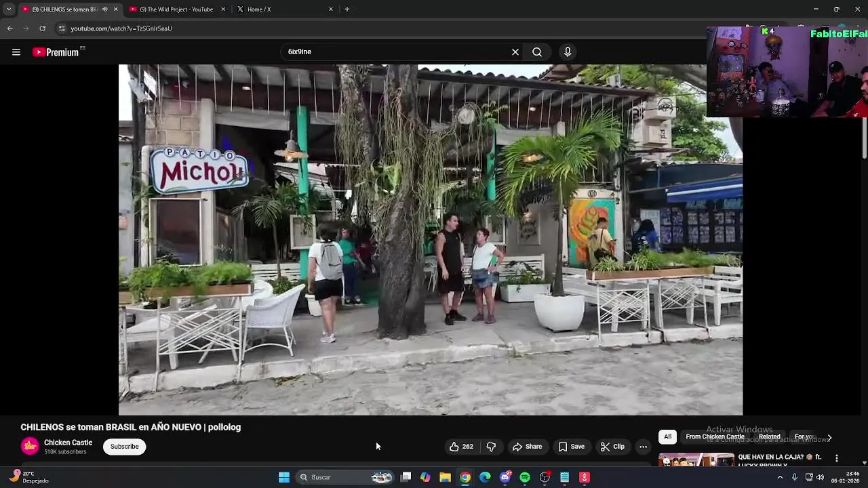This screenshot has width=868, height=488.
Task: Switch to The Wild Project - YouTube tab
Action: tap(177, 9)
